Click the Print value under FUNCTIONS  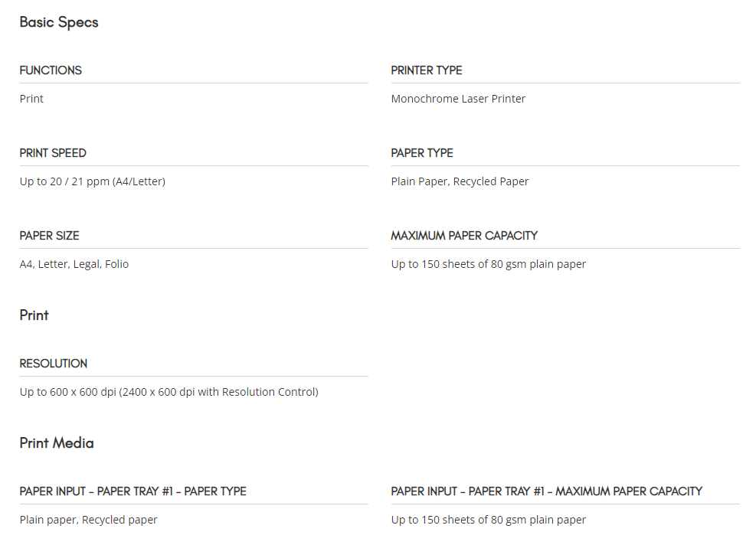point(31,99)
